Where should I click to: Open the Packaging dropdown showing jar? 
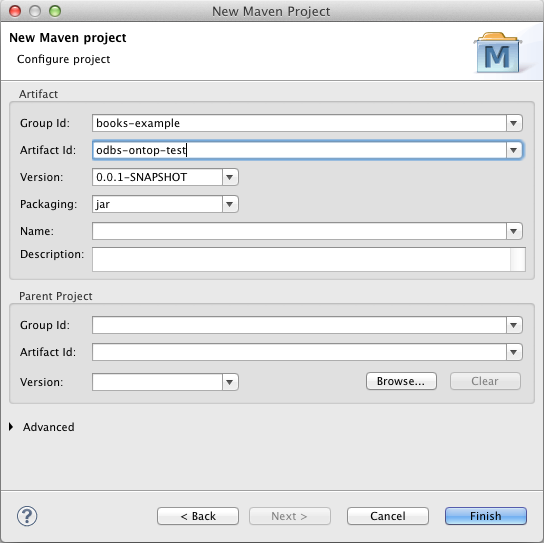230,204
